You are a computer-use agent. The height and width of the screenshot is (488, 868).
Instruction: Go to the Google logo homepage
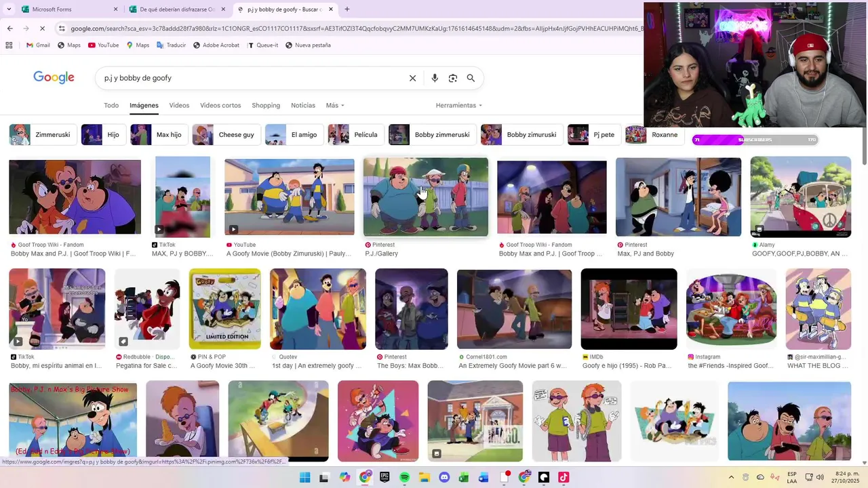point(54,77)
